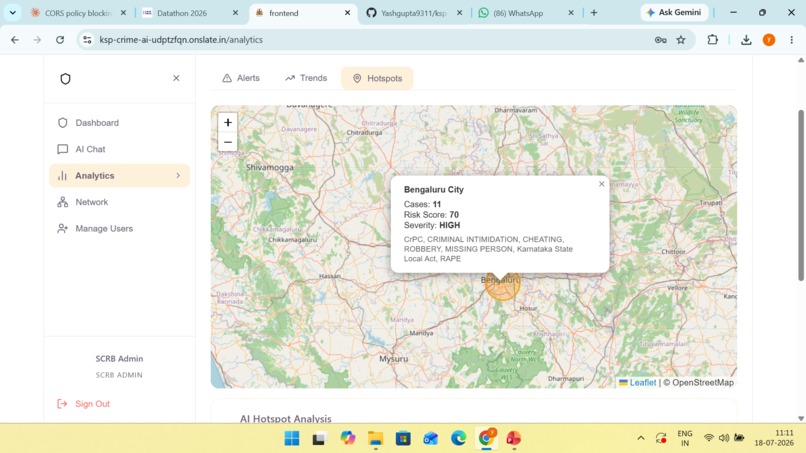
Task: Click the Ask Gemini button
Action: click(674, 12)
